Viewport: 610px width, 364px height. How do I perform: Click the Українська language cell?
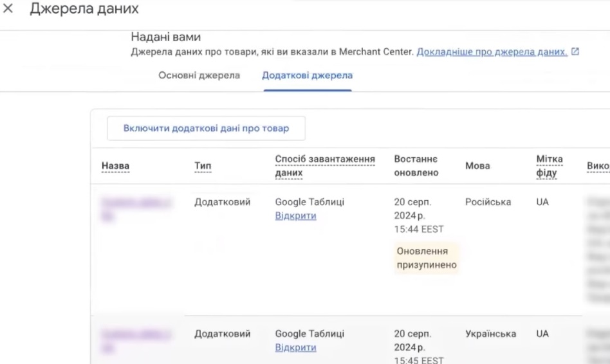tap(490, 334)
